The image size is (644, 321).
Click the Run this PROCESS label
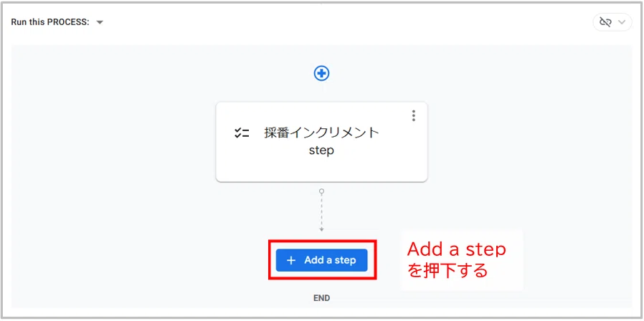(50, 22)
